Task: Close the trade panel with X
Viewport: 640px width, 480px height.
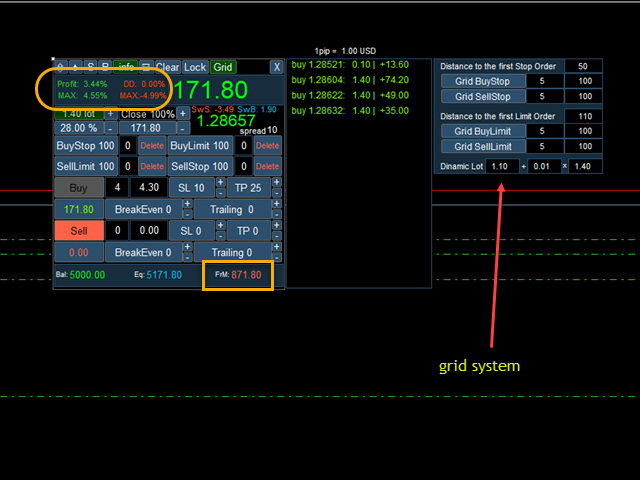Action: pos(277,67)
